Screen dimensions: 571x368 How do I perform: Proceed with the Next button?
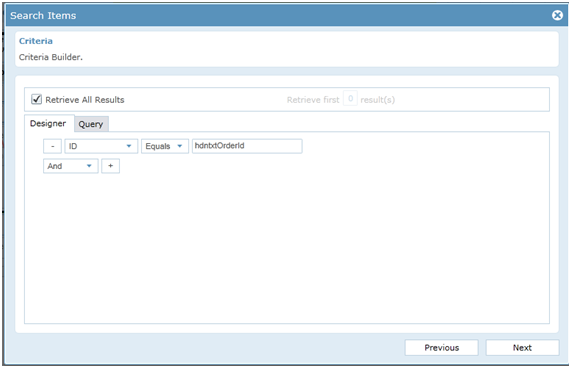pos(522,348)
